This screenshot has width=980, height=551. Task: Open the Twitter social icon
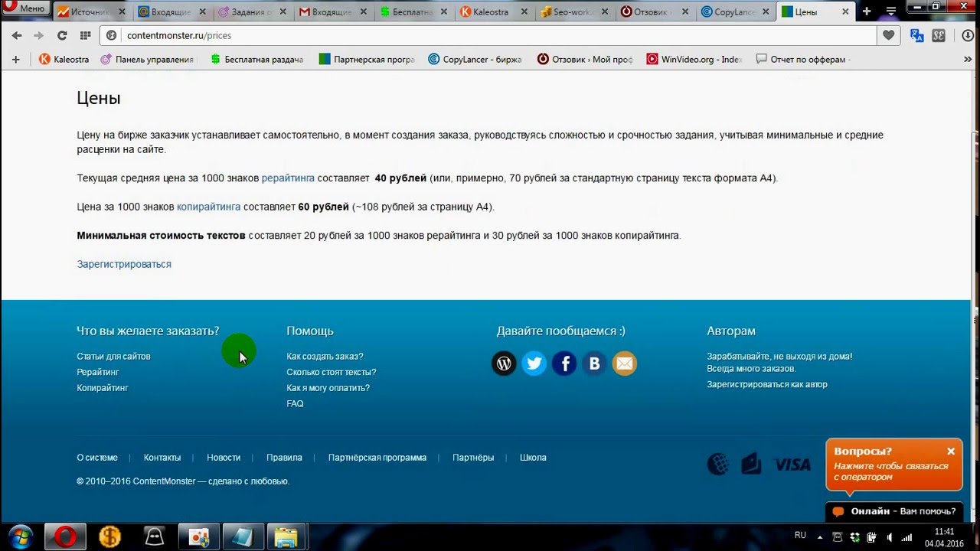534,364
